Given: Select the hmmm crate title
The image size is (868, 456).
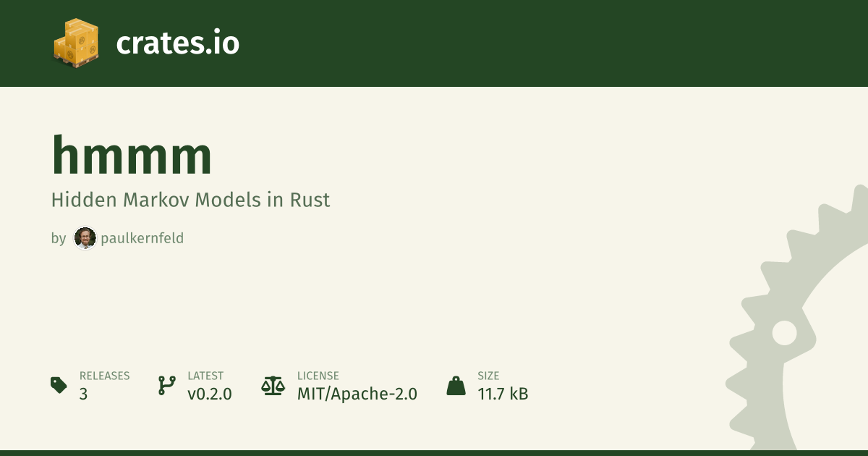Looking at the screenshot, I should (132, 156).
